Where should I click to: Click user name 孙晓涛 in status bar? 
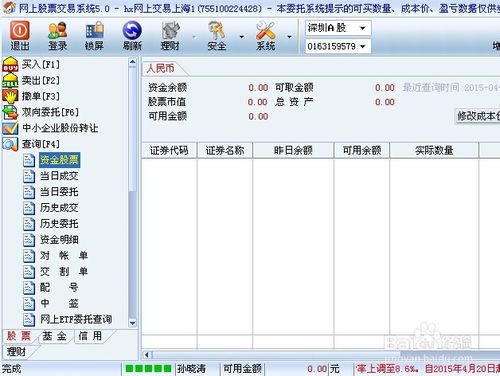click(x=191, y=369)
